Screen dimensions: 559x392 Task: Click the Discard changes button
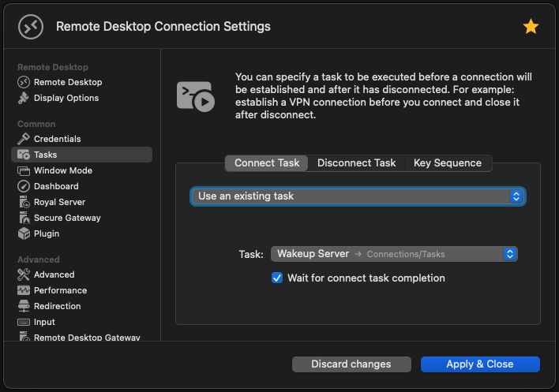(351, 364)
